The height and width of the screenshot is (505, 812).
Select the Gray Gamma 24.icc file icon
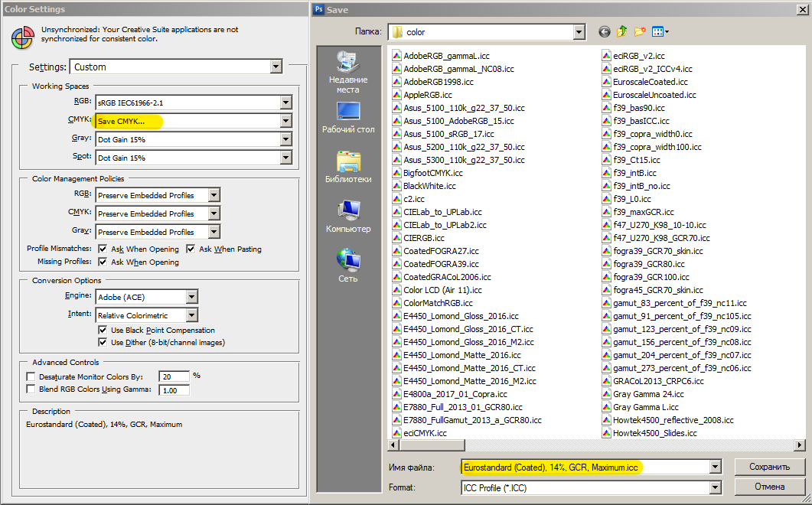pos(606,393)
